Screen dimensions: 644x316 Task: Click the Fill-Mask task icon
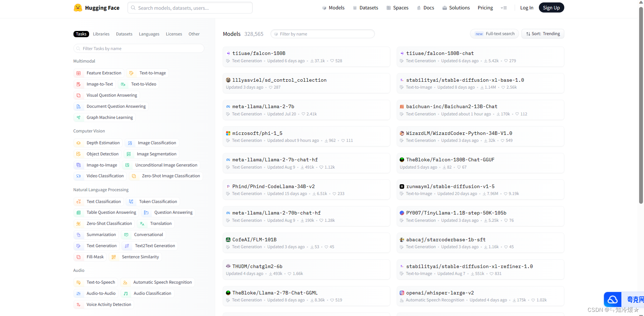point(79,257)
